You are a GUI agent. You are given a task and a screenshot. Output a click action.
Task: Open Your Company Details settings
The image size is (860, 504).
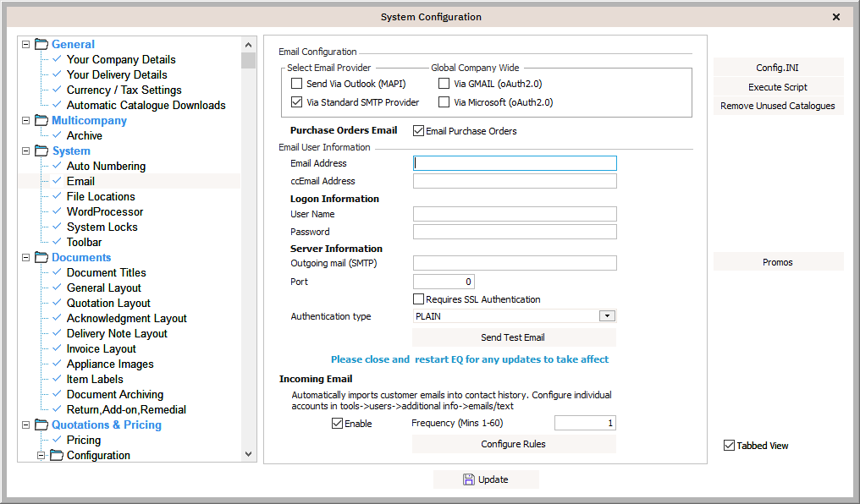121,59
